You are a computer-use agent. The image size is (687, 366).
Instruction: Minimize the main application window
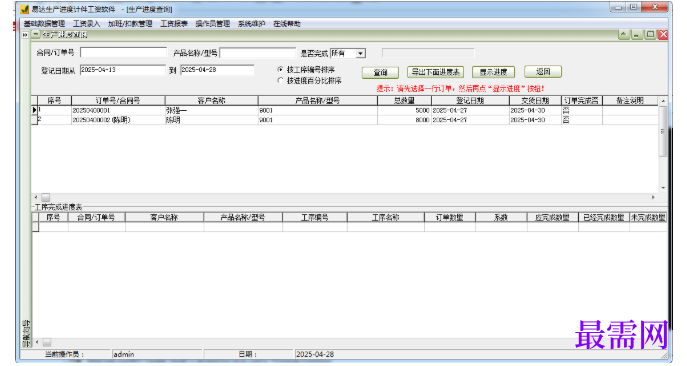coord(618,7)
